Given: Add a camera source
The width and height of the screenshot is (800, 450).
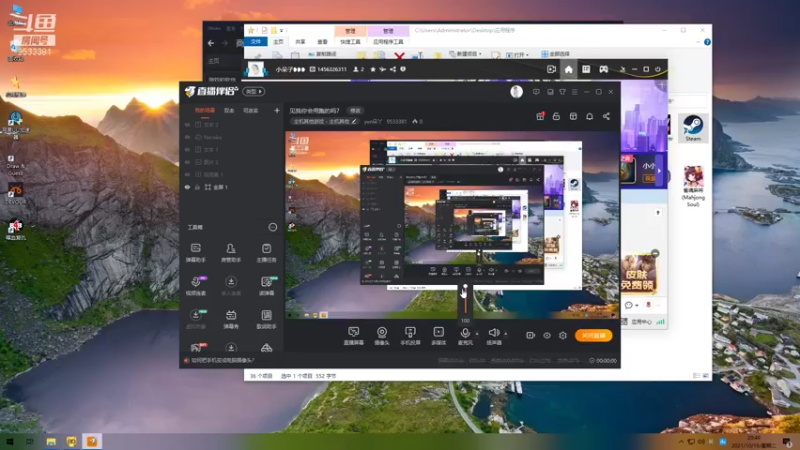Looking at the screenshot, I should pos(382,336).
